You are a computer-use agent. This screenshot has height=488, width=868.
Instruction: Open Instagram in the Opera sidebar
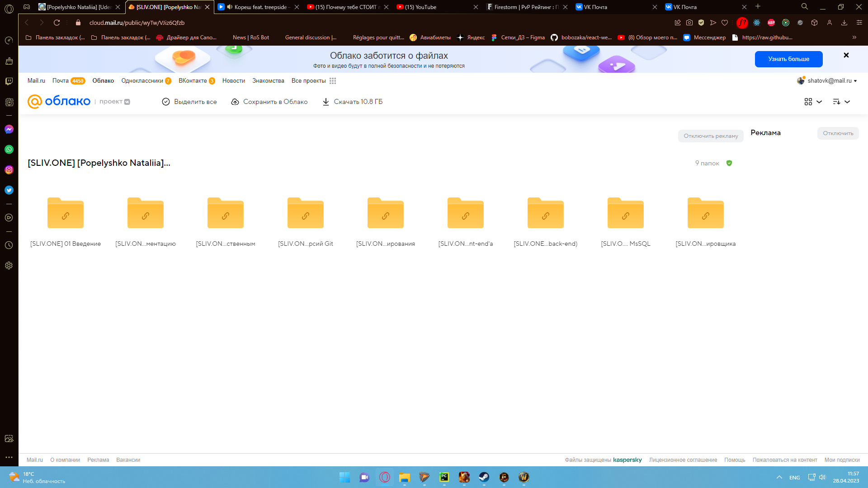click(x=9, y=170)
